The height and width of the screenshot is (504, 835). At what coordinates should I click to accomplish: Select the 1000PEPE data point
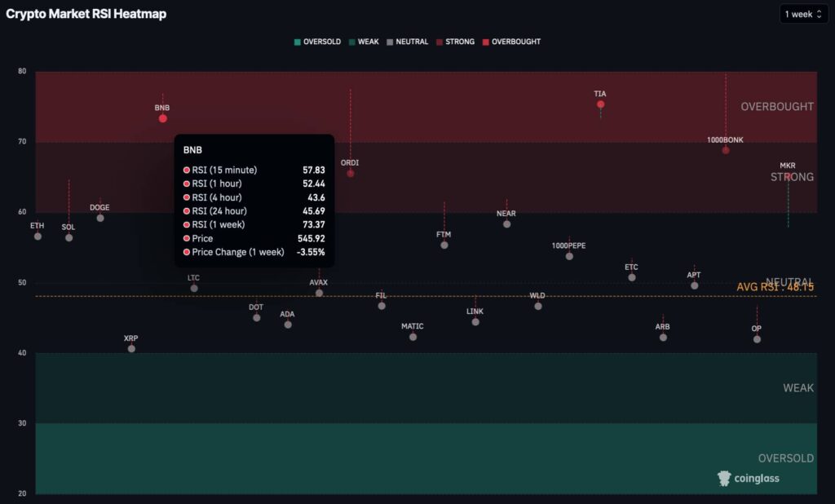pos(569,256)
